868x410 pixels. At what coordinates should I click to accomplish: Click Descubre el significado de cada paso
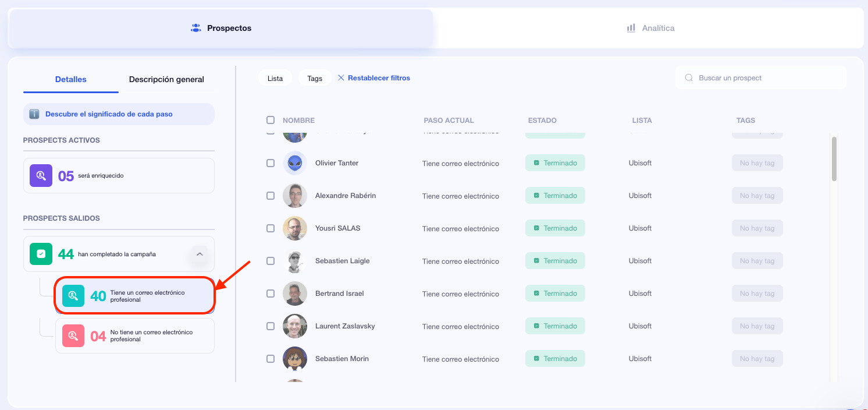(x=109, y=114)
